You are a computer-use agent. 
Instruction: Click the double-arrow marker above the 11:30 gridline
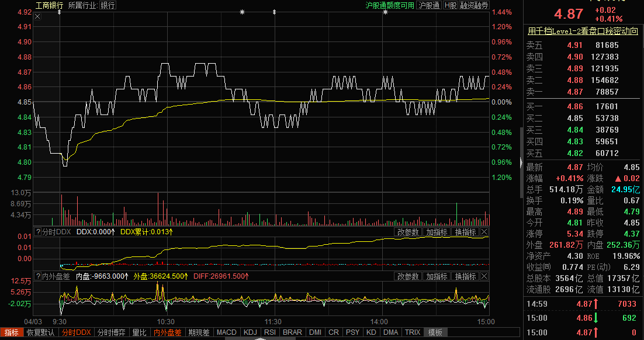coord(274,12)
